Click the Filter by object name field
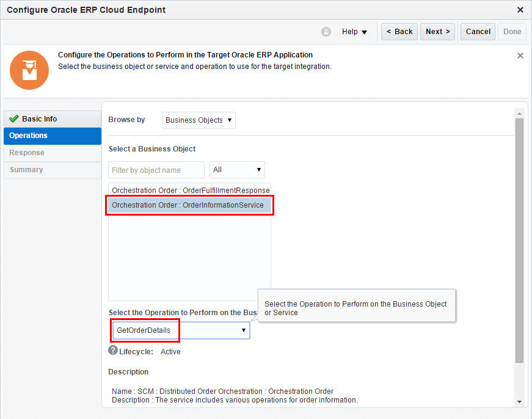532x419 pixels. point(156,170)
